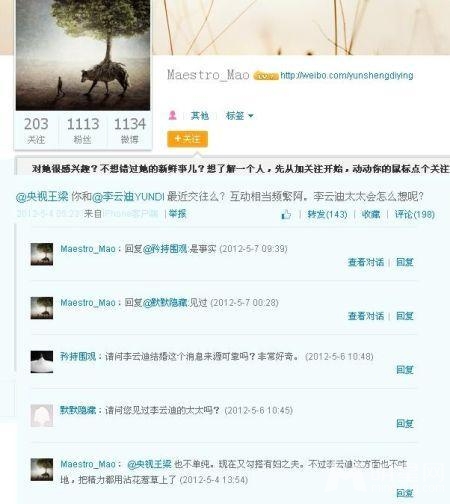The height and width of the screenshot is (504, 450).
Task: View the 203 关注 following count
Action: 36,130
